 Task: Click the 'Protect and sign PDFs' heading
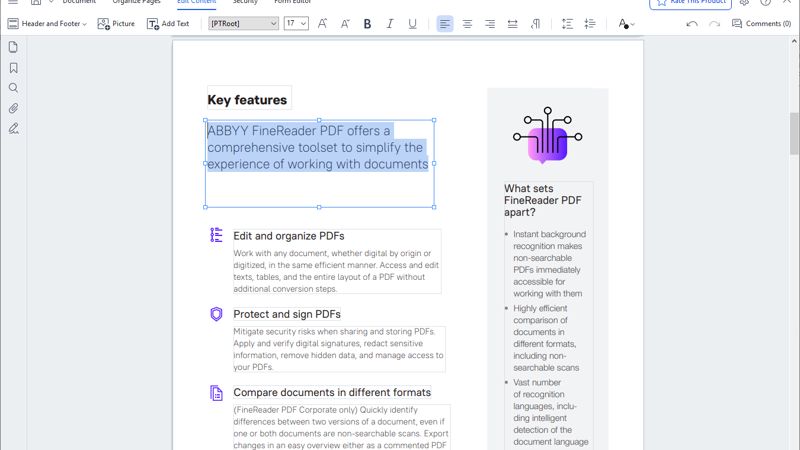coord(287,314)
